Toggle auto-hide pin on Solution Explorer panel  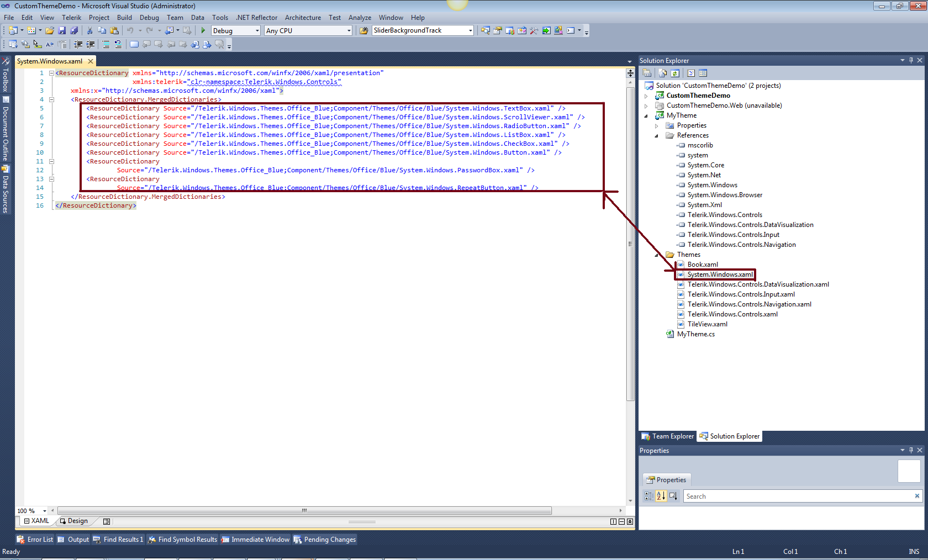pos(911,60)
